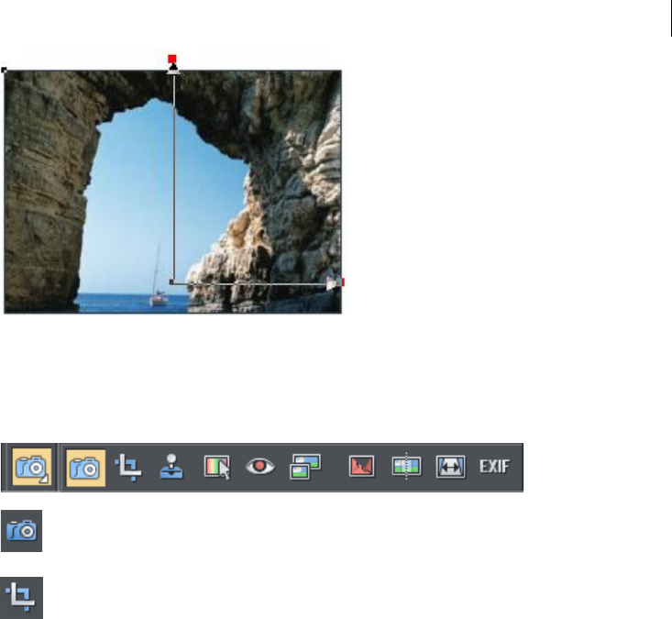Viewport: 672px width, 619px height.
Task: Click the red square handle above the photo
Action: (171, 59)
